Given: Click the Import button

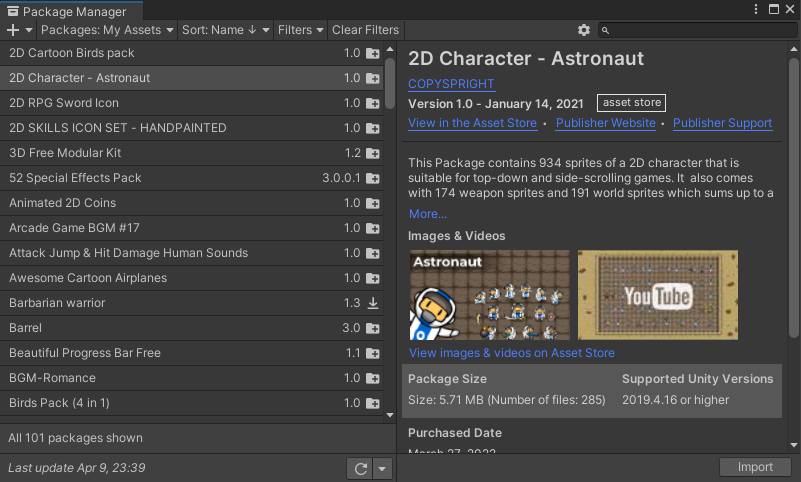Looking at the screenshot, I should 755,467.
